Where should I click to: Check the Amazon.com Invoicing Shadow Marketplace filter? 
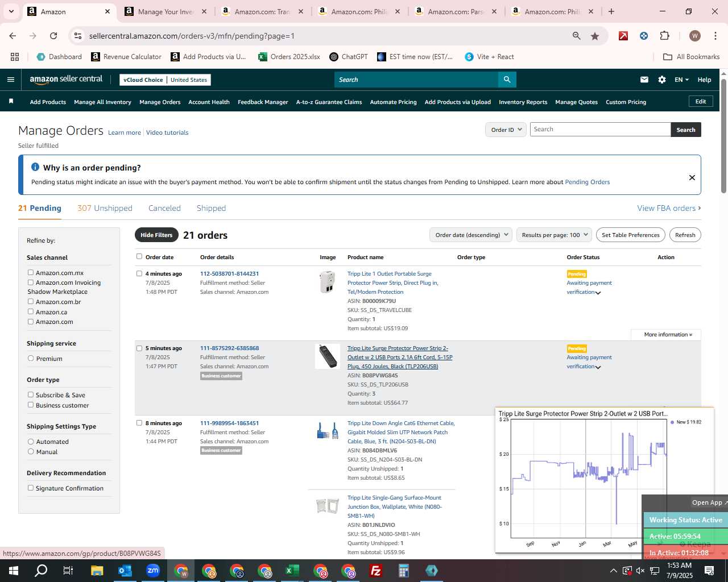tap(31, 282)
